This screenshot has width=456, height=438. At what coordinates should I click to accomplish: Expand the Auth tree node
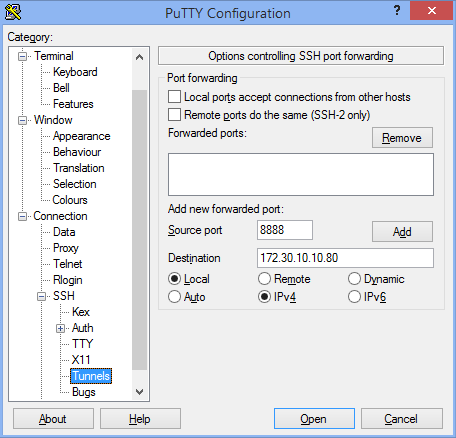pos(60,328)
